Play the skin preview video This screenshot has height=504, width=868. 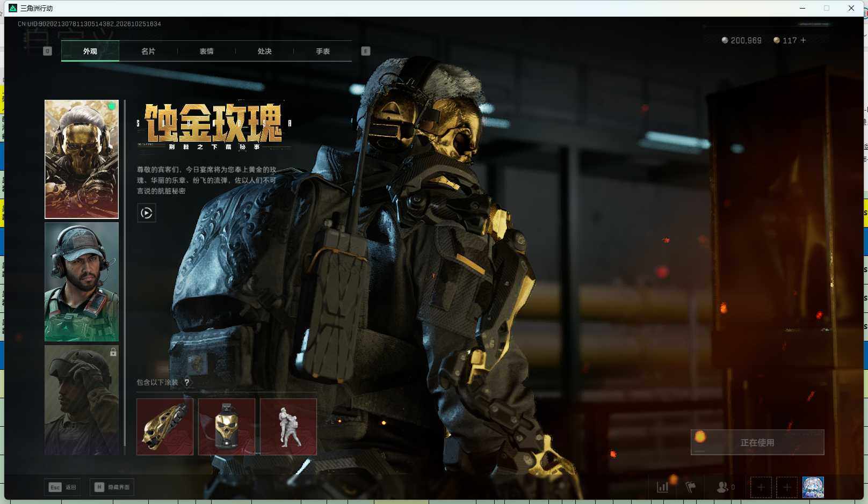point(147,213)
